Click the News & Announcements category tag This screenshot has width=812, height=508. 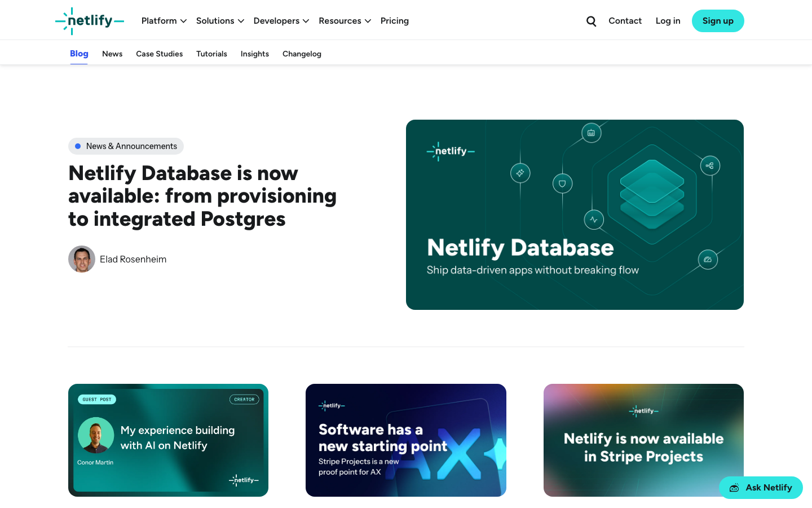pos(126,146)
